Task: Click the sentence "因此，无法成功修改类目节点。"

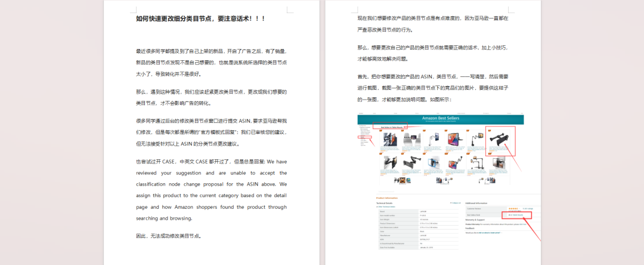Action: (x=168, y=236)
